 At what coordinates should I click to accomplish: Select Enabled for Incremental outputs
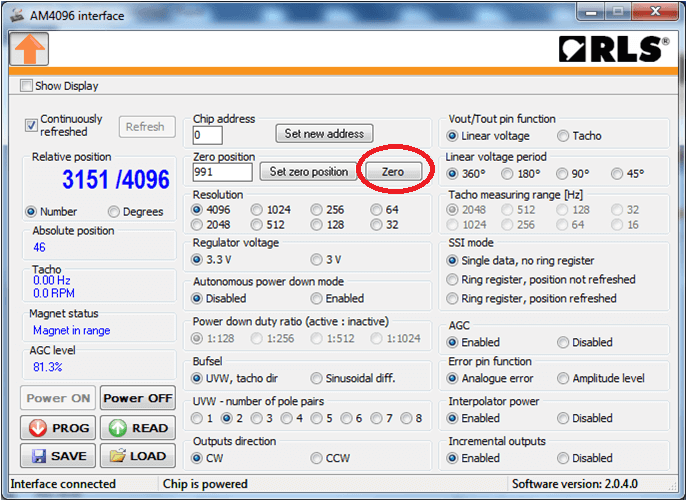(473, 458)
